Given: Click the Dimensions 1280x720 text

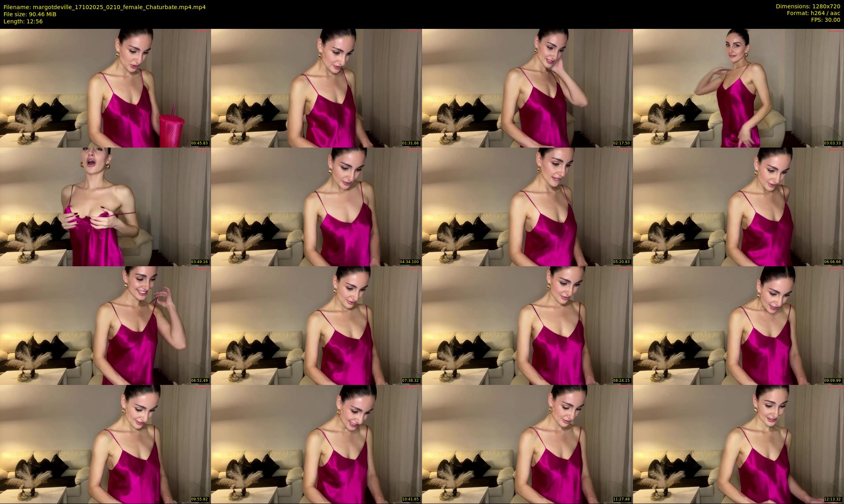Looking at the screenshot, I should click(808, 6).
